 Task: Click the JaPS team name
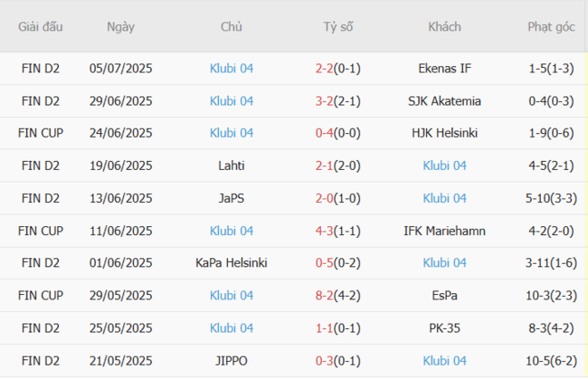pyautogui.click(x=232, y=198)
